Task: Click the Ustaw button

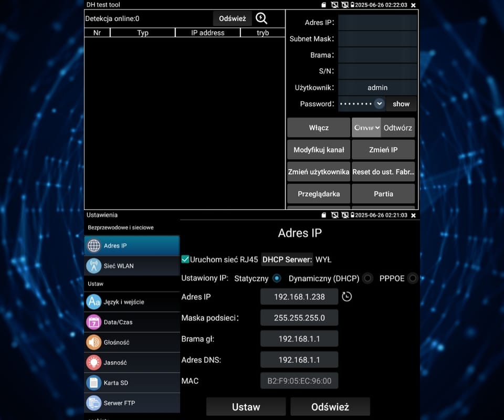Action: [246, 407]
